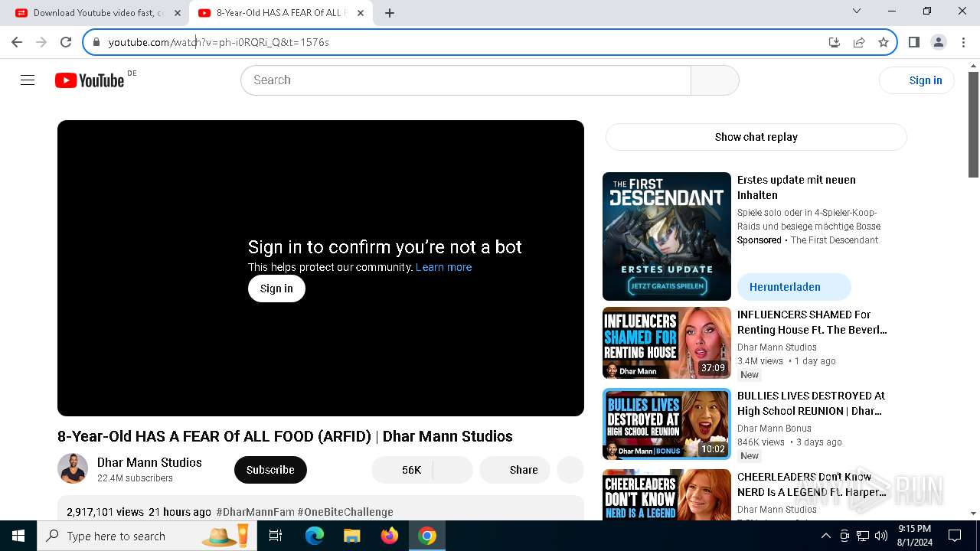Subscribe to Dhar Mann Studios

(x=270, y=470)
